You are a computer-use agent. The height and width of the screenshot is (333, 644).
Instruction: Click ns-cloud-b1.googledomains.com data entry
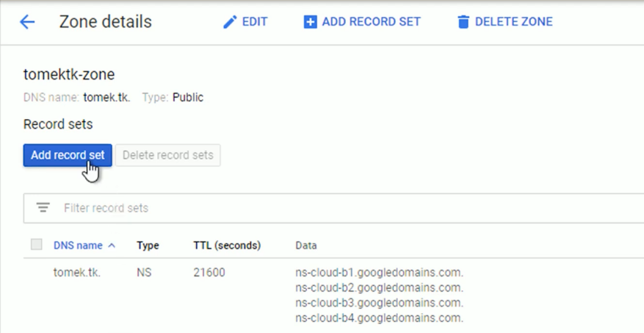point(379,273)
